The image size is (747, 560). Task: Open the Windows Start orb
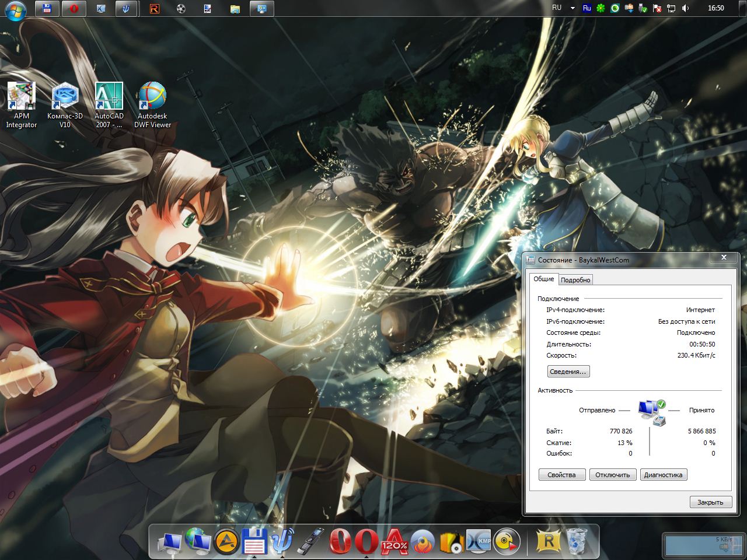tap(15, 9)
